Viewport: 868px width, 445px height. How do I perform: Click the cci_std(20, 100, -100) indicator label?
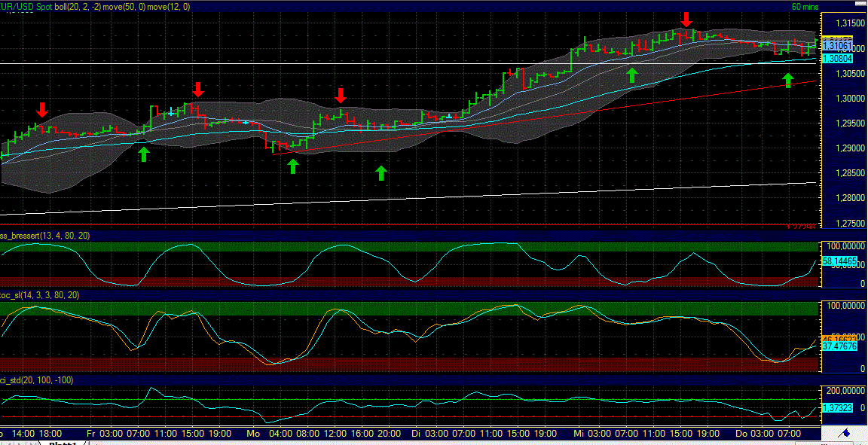[x=35, y=380]
